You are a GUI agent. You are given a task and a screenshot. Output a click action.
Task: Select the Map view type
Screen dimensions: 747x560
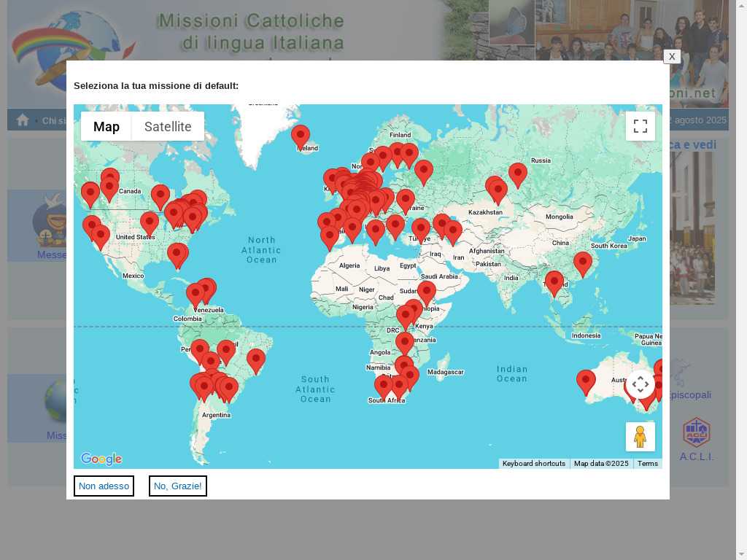pyautogui.click(x=107, y=126)
